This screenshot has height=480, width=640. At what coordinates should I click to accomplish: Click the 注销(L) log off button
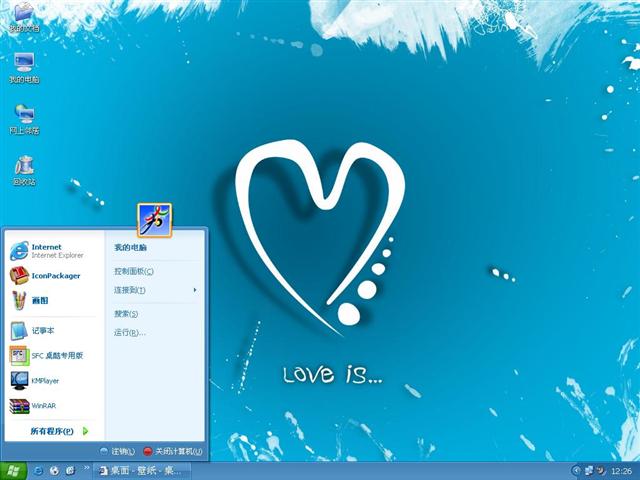118,451
